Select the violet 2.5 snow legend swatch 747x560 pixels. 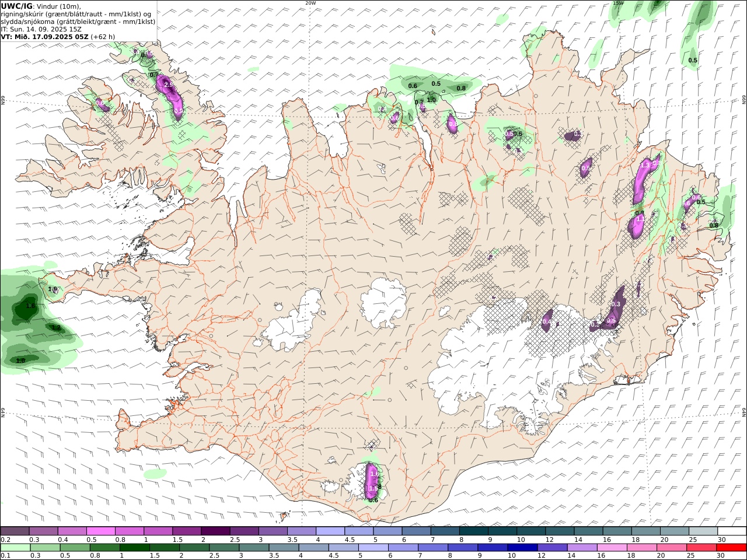(244, 531)
